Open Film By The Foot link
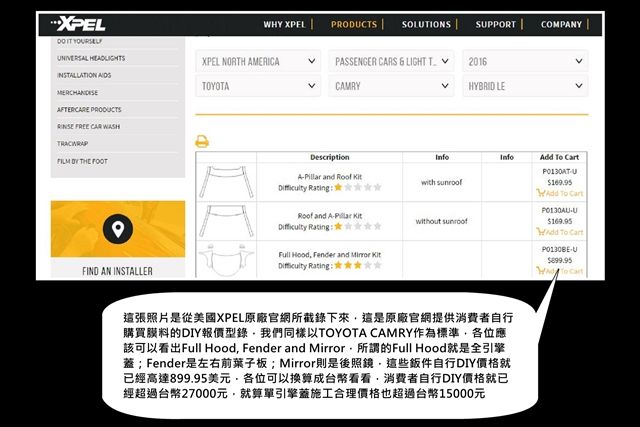Viewport: 640px width, 427px height. [82, 162]
